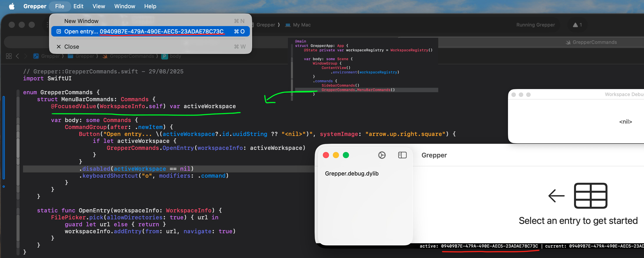Open the View menu
This screenshot has height=258, width=644.
(99, 6)
